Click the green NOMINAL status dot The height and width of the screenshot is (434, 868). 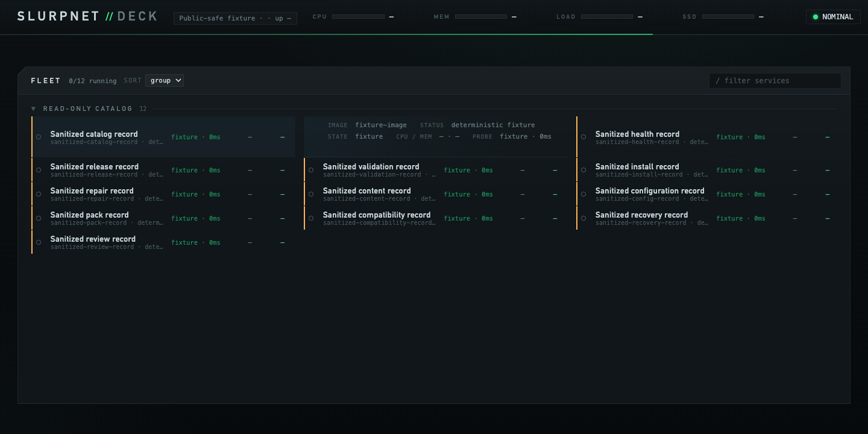[x=816, y=17]
